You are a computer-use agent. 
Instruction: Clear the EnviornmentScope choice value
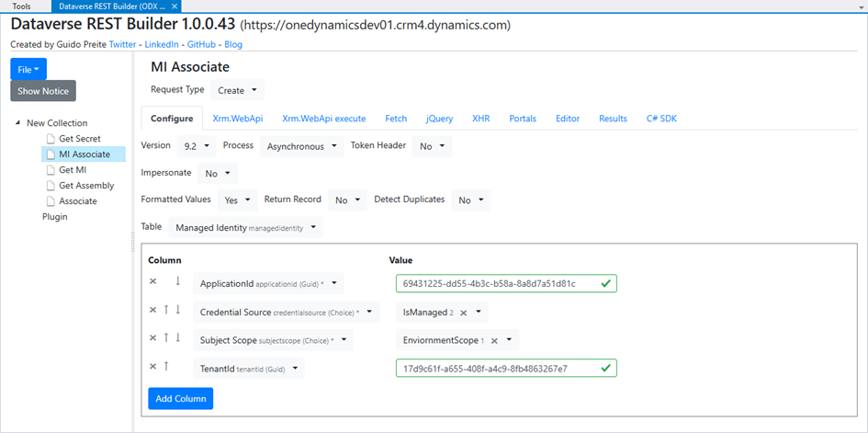494,340
